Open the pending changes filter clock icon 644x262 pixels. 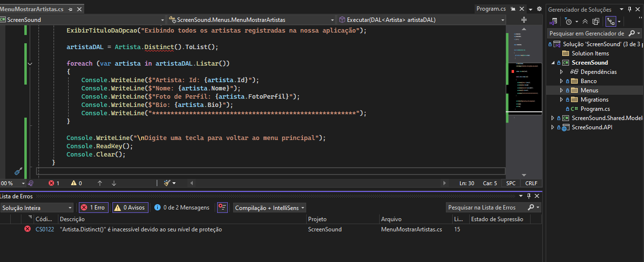(x=569, y=21)
